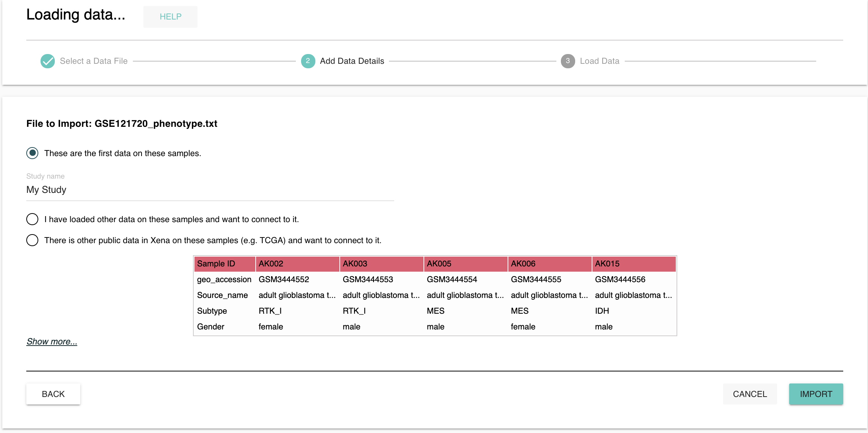Click the Load Data step label
This screenshot has width=868, height=433.
coord(600,61)
